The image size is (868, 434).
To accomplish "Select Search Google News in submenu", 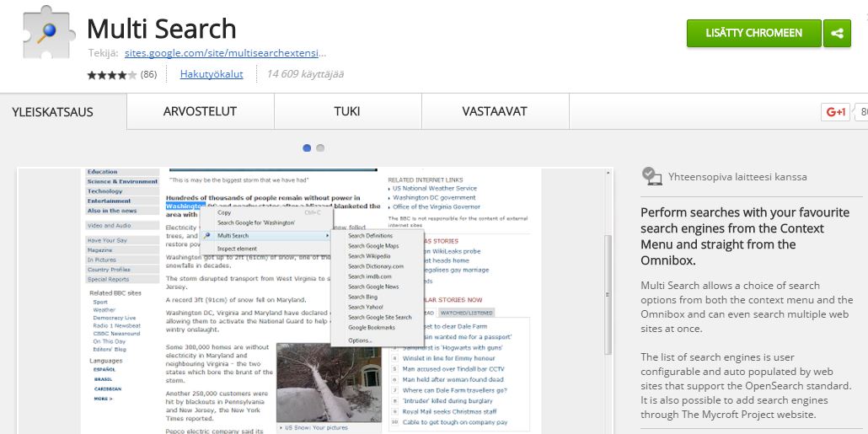I will pos(373,287).
